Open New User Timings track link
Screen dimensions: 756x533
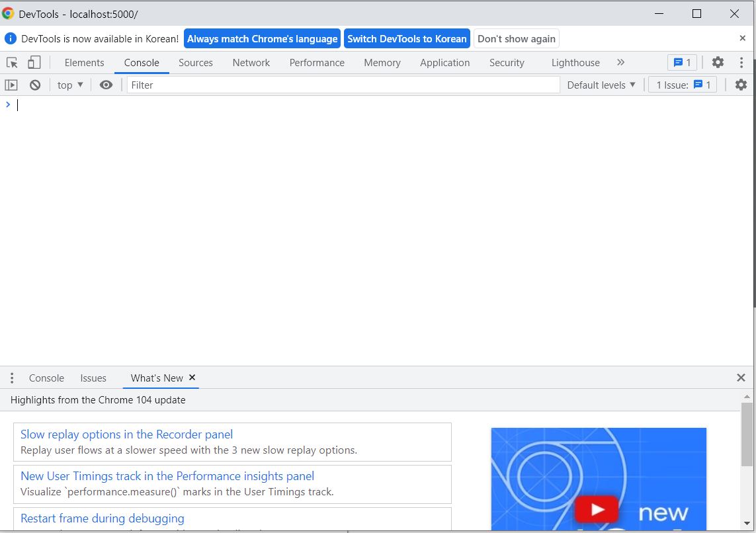(x=167, y=476)
